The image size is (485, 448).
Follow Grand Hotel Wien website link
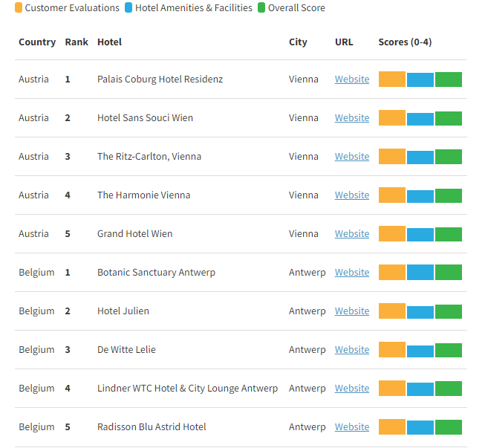pyautogui.click(x=351, y=234)
